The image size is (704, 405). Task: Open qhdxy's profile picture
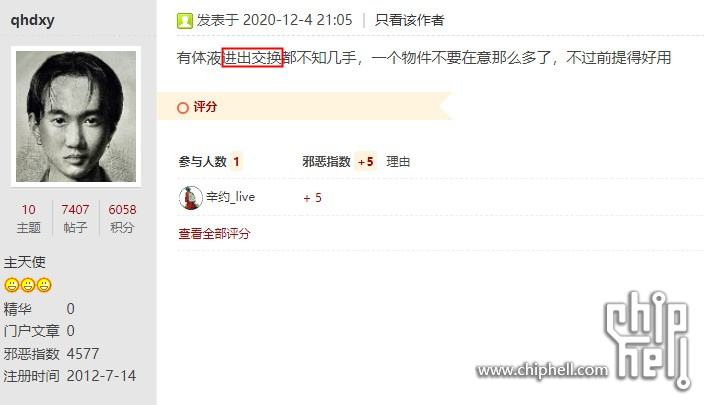pyautogui.click(x=76, y=116)
